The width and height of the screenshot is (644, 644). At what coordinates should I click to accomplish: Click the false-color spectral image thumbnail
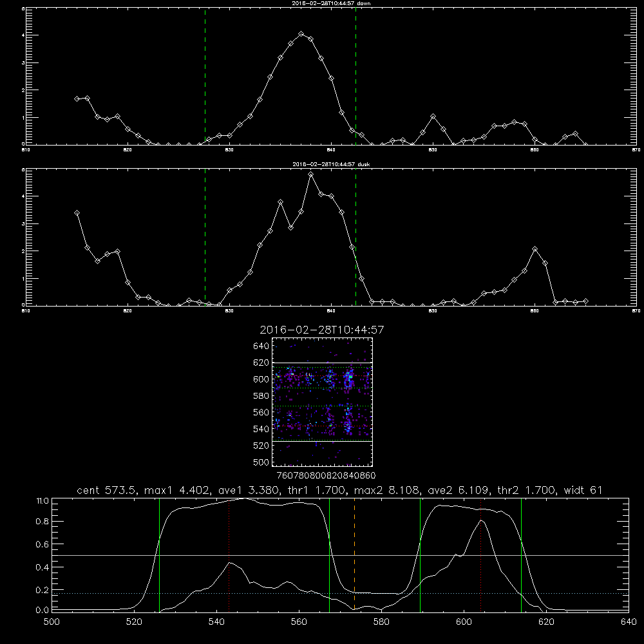click(323, 402)
